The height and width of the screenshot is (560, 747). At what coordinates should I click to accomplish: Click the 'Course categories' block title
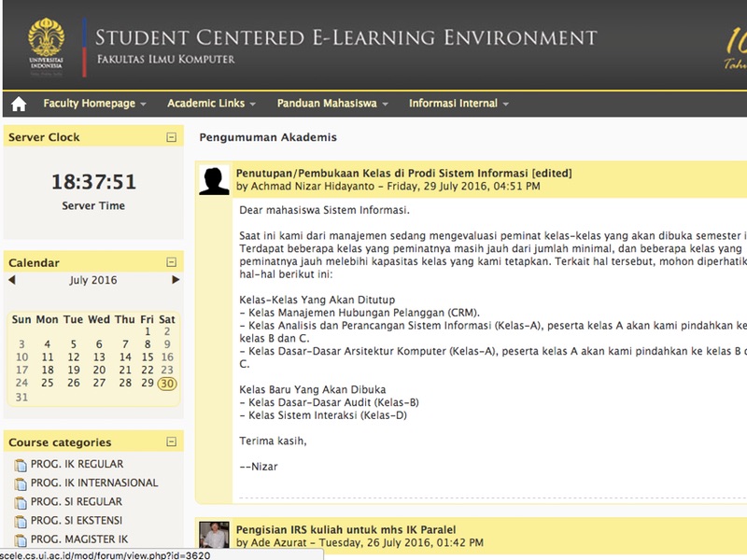(60, 442)
